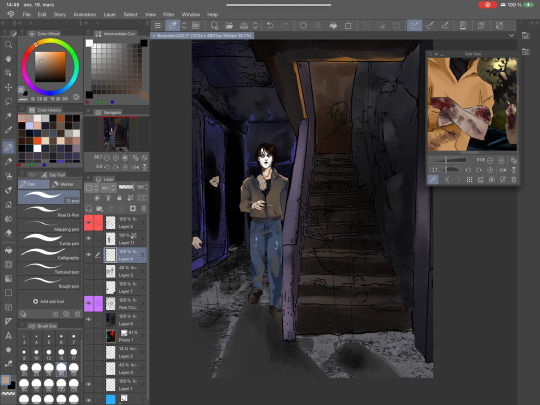
Task: Select the Gradient tool
Action: click(8, 278)
